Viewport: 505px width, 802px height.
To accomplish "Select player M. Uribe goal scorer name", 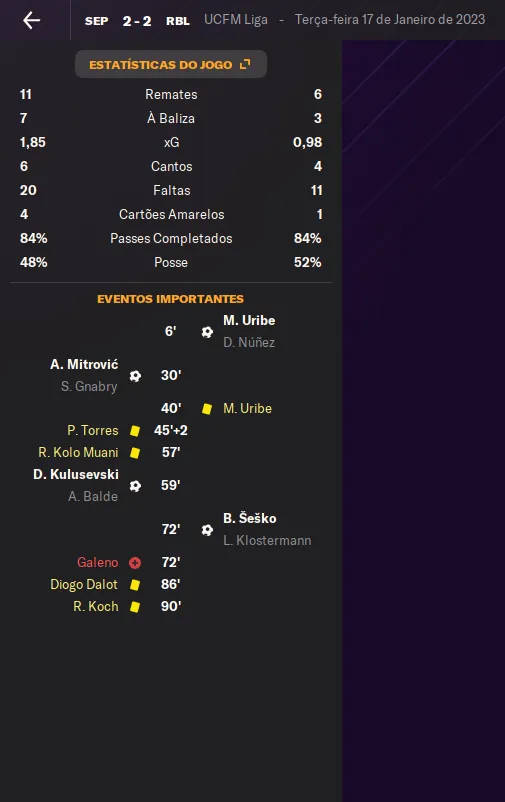I will 249,320.
